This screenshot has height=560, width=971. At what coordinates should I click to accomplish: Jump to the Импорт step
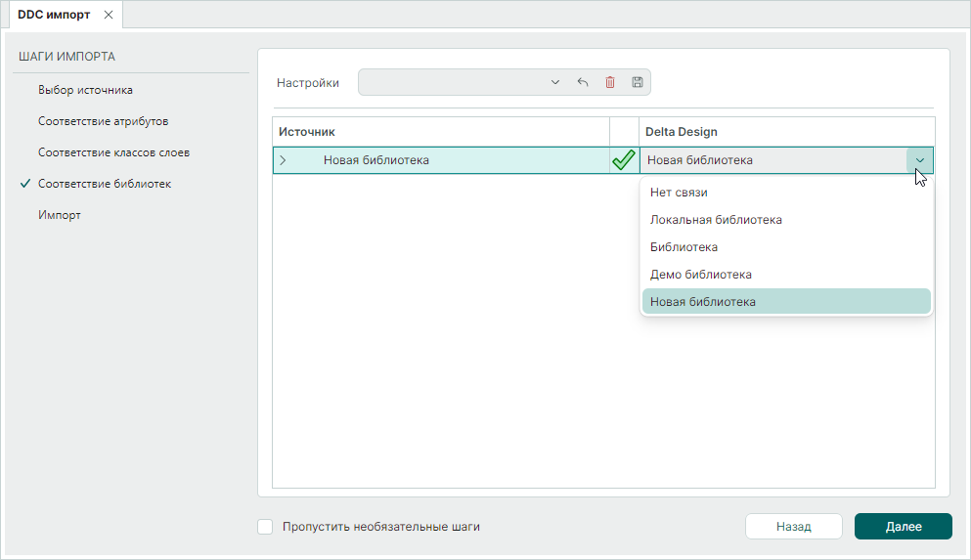pos(60,215)
